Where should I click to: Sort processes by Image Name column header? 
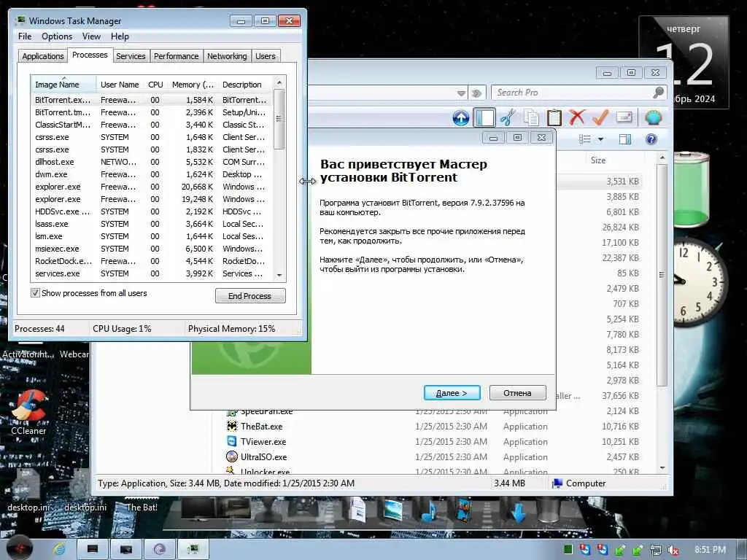pyautogui.click(x=63, y=85)
